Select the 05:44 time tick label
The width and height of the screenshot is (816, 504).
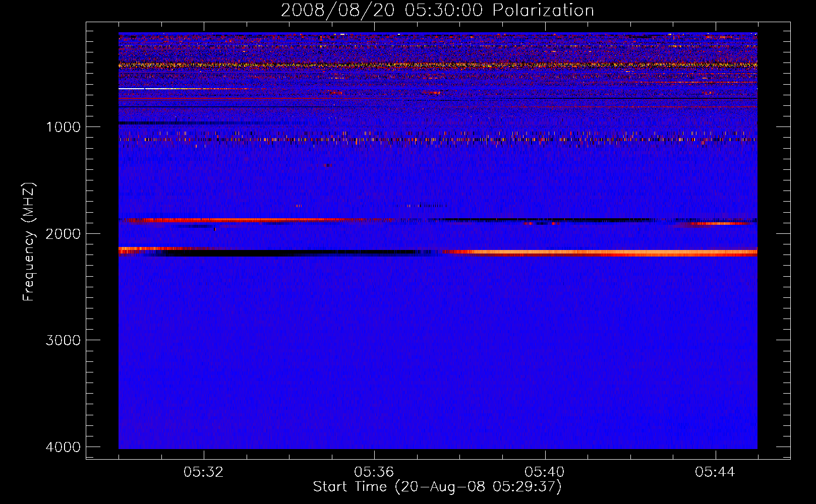click(715, 472)
